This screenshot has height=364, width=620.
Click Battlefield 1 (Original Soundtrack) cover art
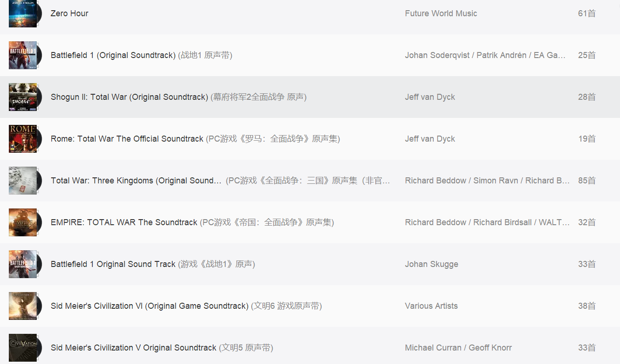[23, 55]
